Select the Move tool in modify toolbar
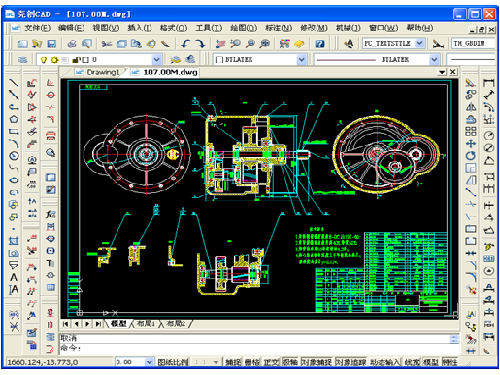The image size is (500, 375). tap(471, 144)
